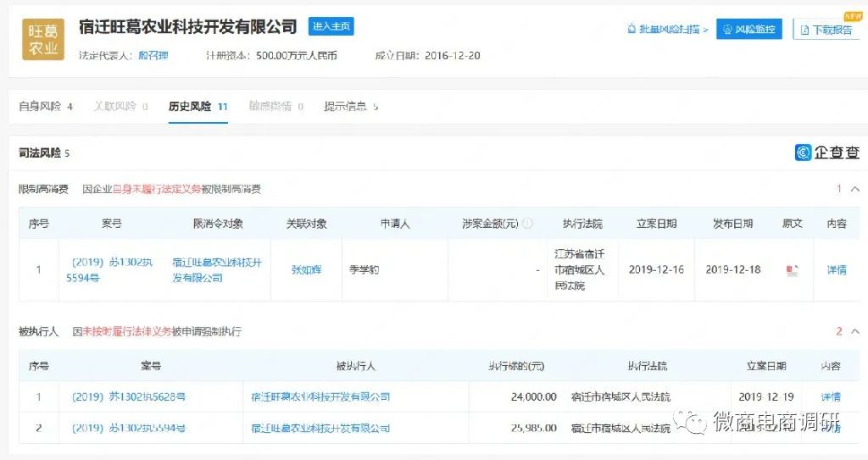Click the 旺葛农业 company logo
This screenshot has height=460, width=868.
point(42,39)
